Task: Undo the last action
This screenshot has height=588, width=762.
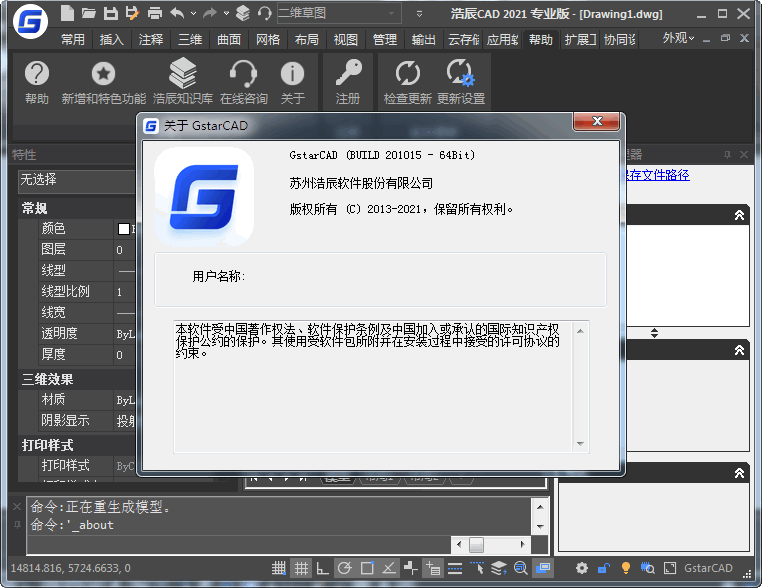Action: (x=177, y=13)
